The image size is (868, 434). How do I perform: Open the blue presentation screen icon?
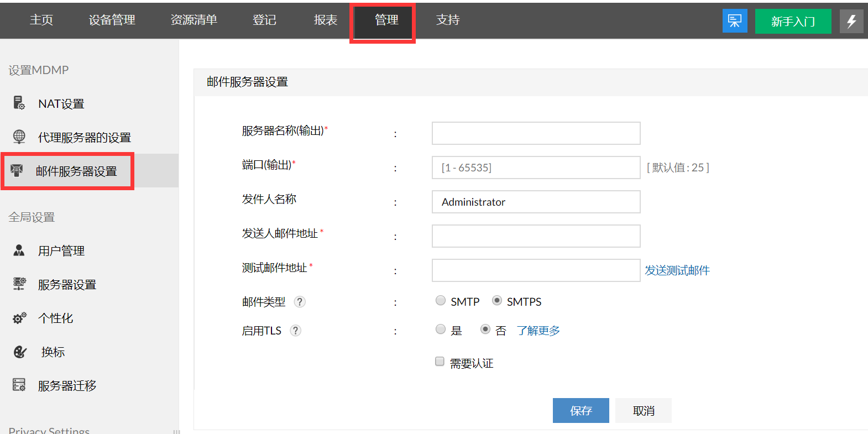pos(735,21)
